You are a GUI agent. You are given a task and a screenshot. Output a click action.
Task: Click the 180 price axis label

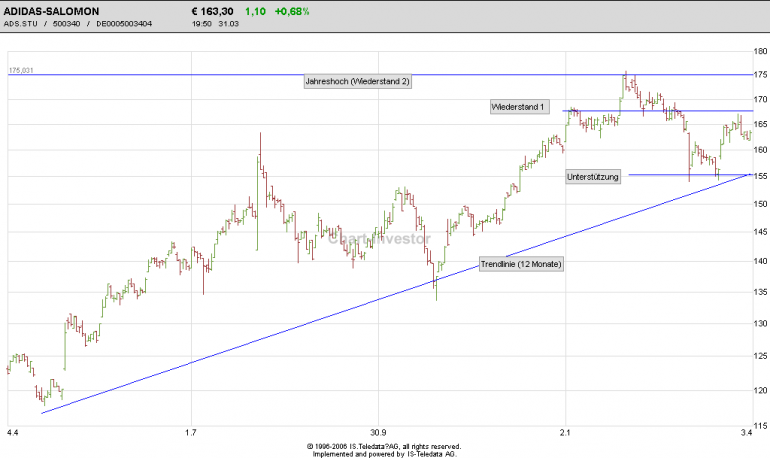(x=760, y=51)
